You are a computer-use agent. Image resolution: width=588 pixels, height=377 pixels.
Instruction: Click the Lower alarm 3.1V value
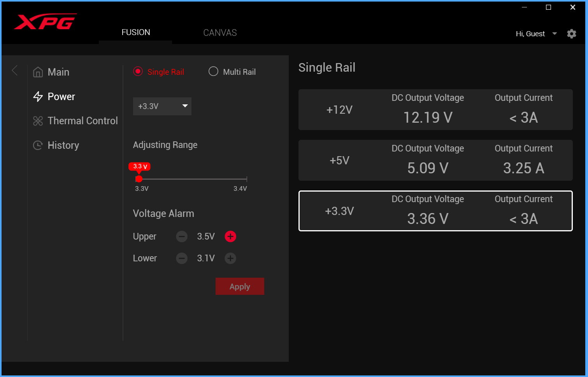pos(206,258)
